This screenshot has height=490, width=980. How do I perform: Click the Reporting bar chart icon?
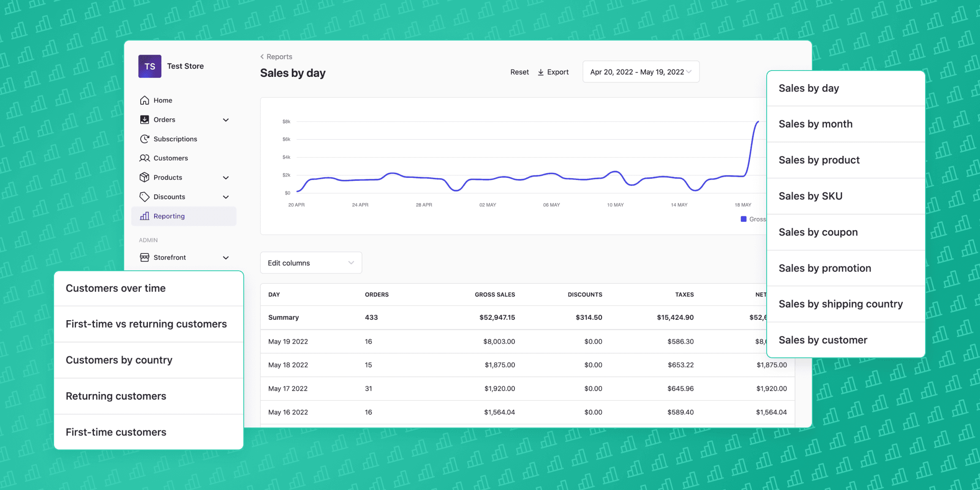click(x=144, y=216)
